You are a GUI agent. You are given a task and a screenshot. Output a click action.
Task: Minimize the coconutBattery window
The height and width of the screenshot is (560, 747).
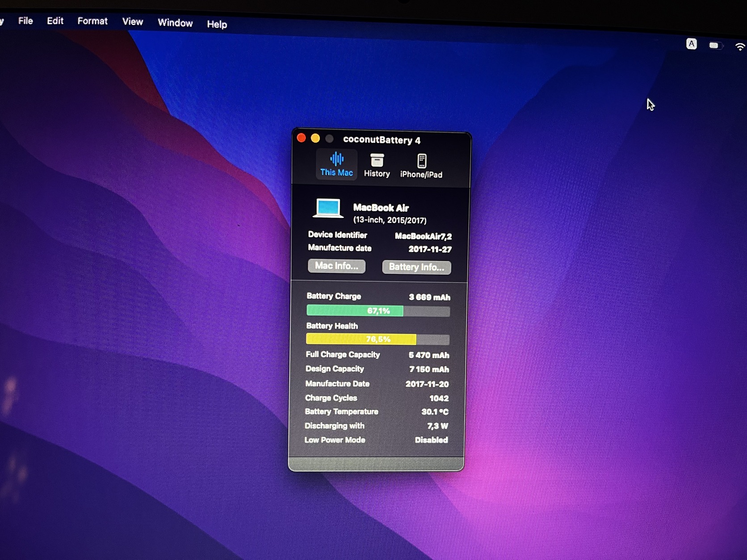[315, 138]
